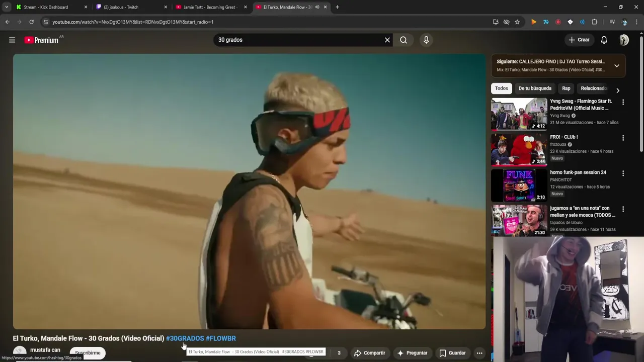Click the crossed-out eye icon in address bar
The image size is (644, 362).
[506, 22]
